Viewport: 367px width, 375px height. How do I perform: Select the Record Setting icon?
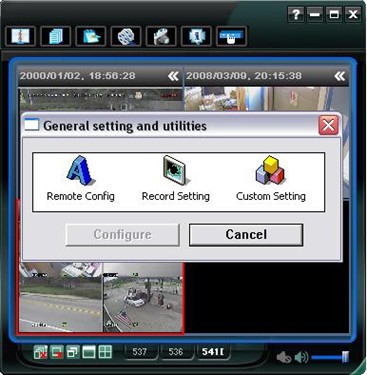(x=176, y=179)
